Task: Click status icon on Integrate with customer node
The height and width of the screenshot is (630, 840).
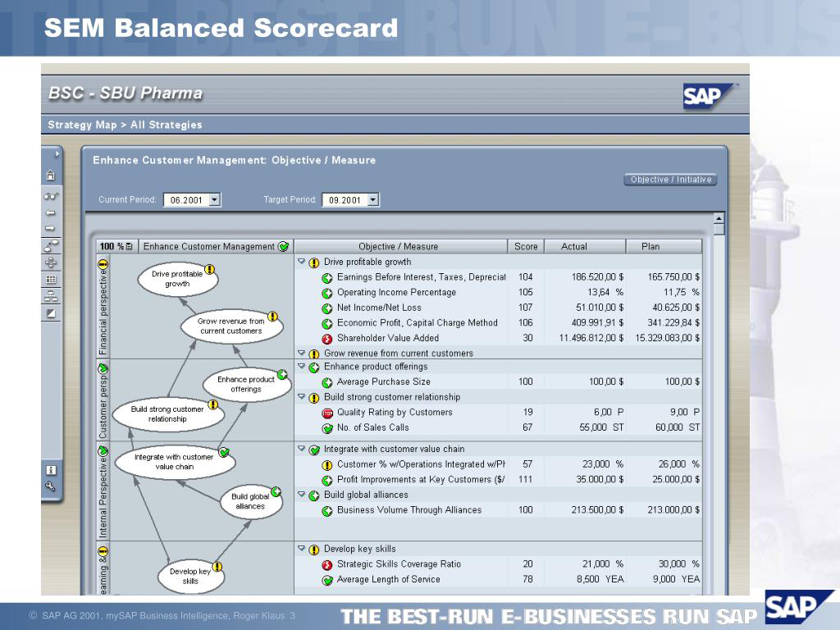Action: (225, 452)
